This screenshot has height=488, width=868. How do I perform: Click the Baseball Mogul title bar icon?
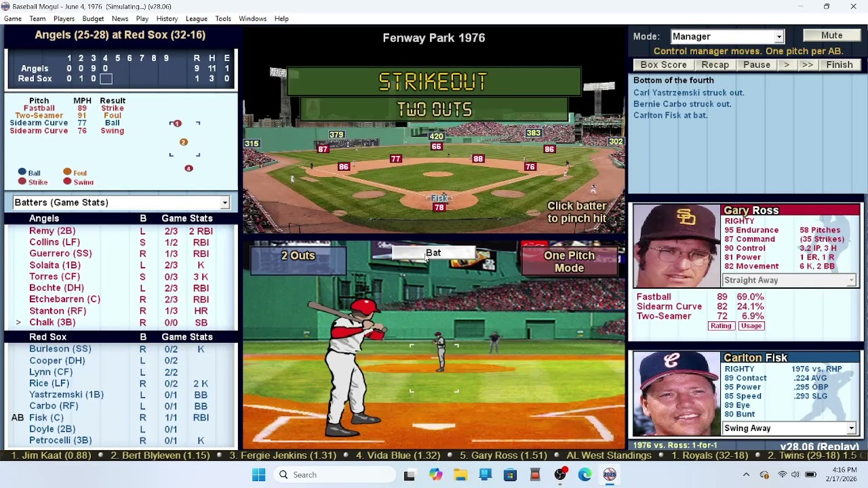click(x=6, y=7)
